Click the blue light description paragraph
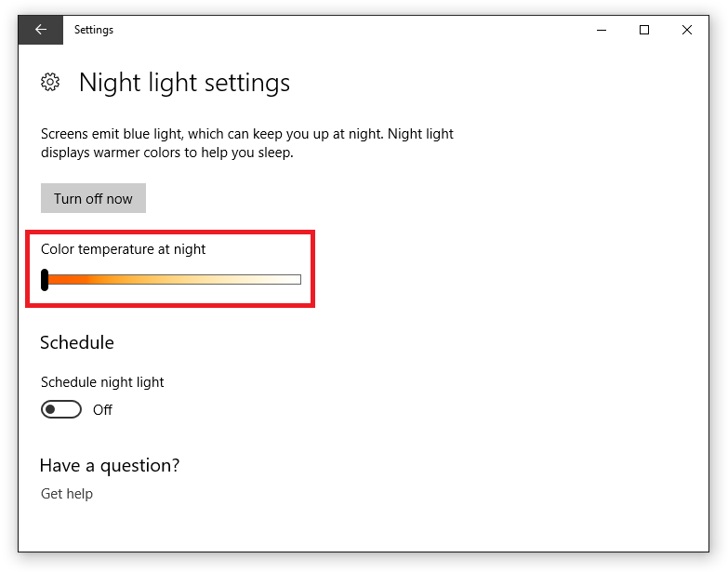The height and width of the screenshot is (572, 728). 247,143
